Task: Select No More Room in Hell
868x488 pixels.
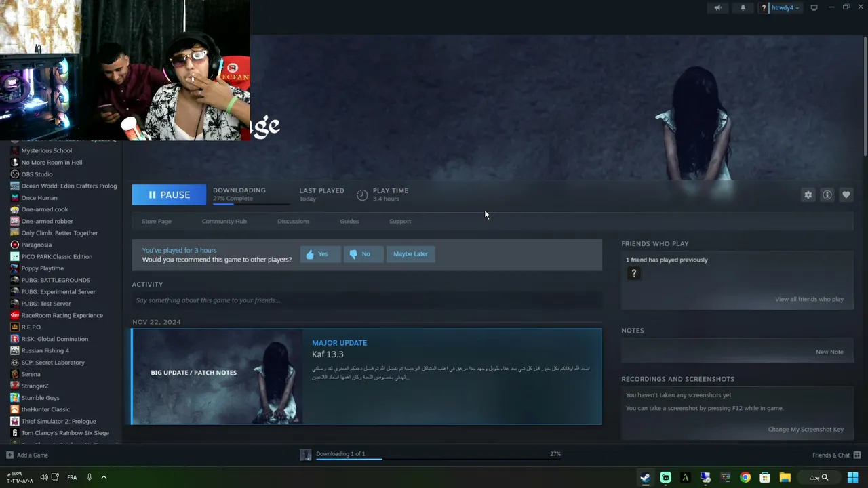Action: (x=52, y=163)
